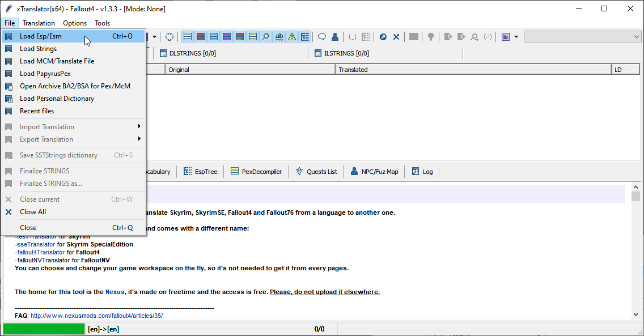Click first export arrow toolbar icon
The height and width of the screenshot is (336, 644).
coord(448,37)
